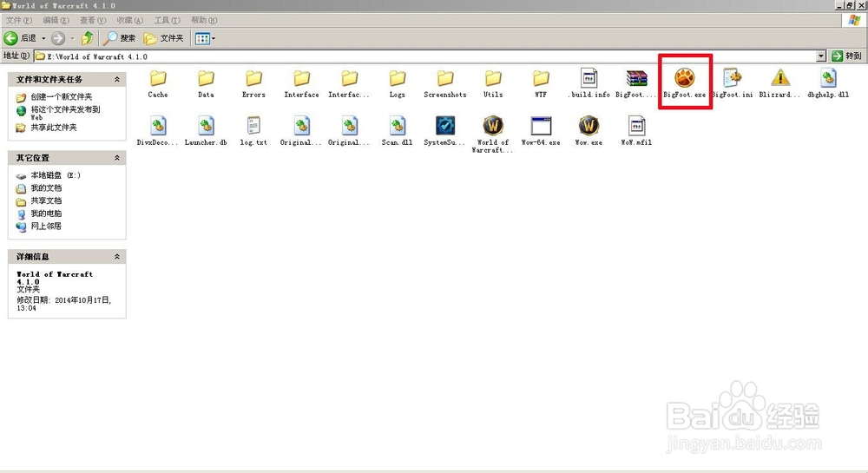Select the WoW.mfil file
Image resolution: width=868 pixels, height=473 pixels.
tap(636, 131)
